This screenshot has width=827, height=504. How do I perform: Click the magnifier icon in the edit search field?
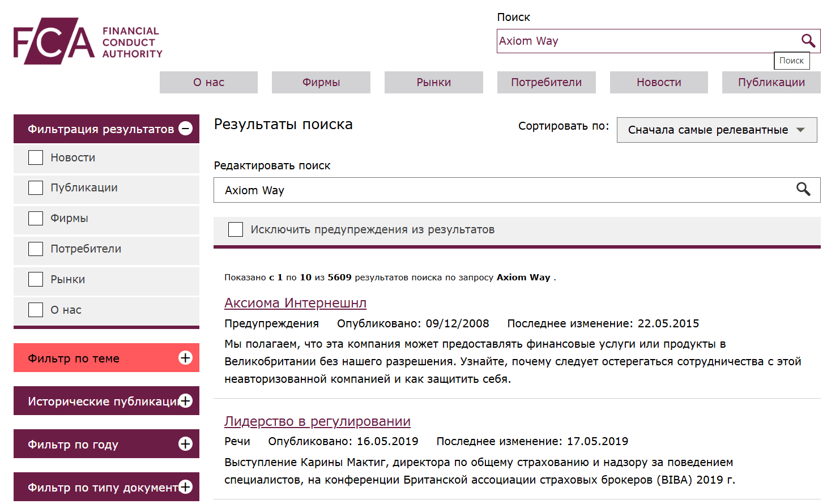804,190
